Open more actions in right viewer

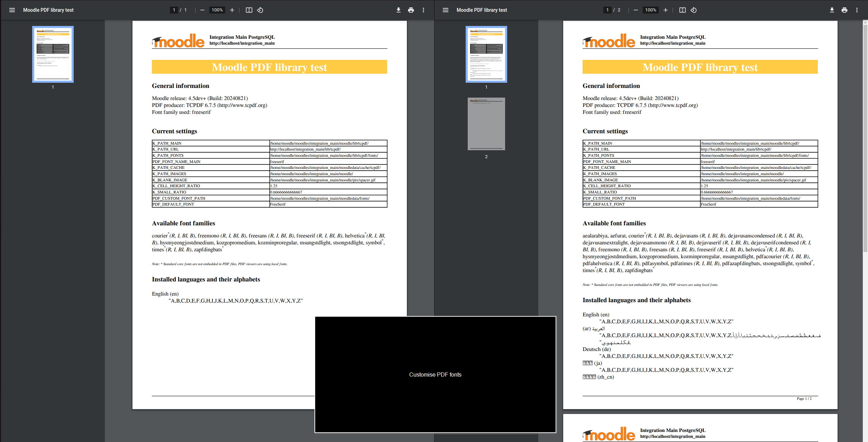click(857, 10)
